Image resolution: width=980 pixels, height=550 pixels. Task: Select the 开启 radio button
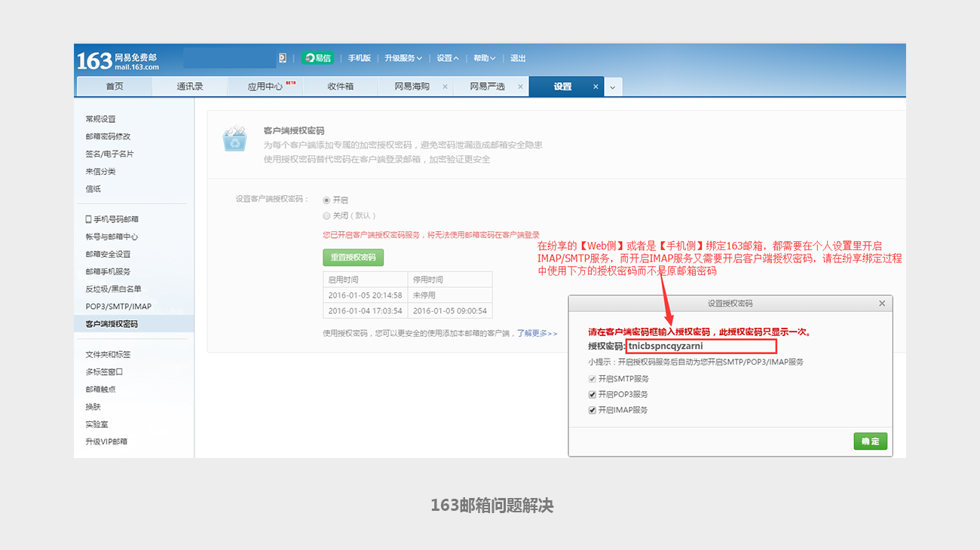click(x=326, y=200)
